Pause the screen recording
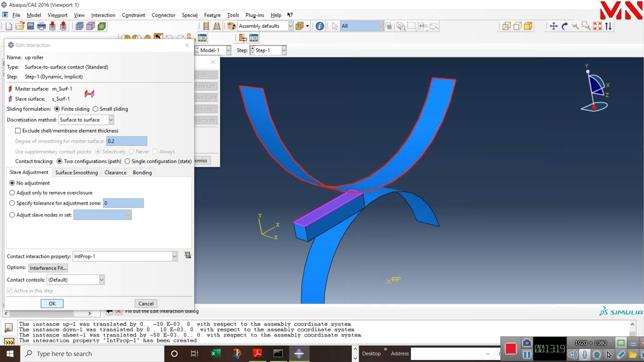644x362 pixels. pos(527,354)
